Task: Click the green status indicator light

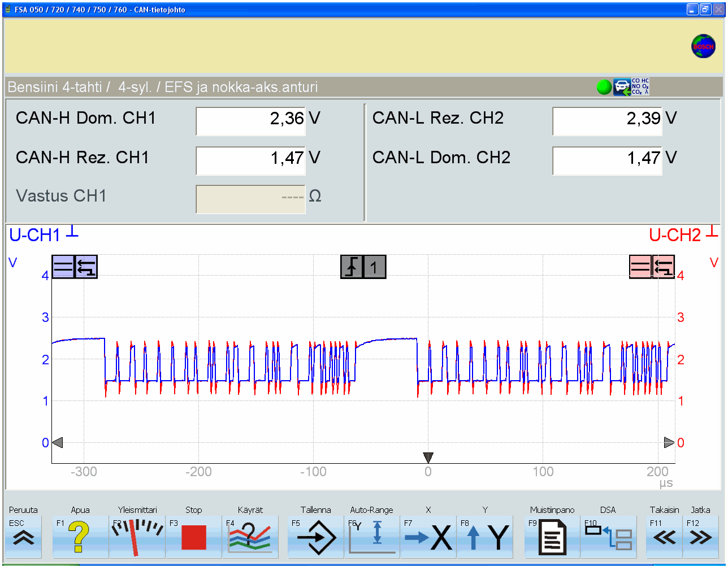Action: (604, 87)
